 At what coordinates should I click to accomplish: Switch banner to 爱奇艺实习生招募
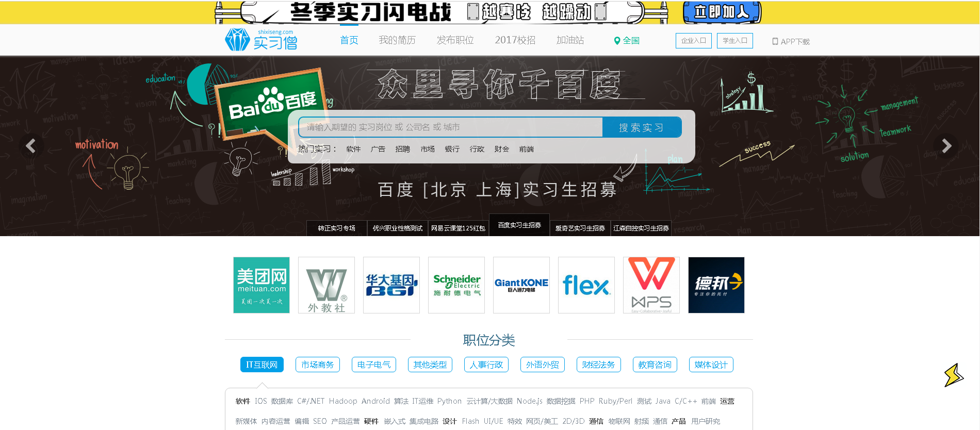[x=580, y=228]
